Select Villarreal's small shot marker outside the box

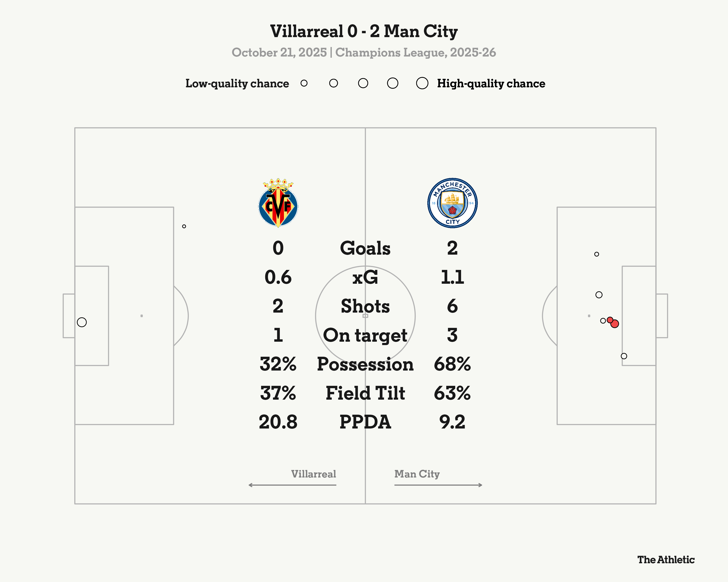pos(184,226)
